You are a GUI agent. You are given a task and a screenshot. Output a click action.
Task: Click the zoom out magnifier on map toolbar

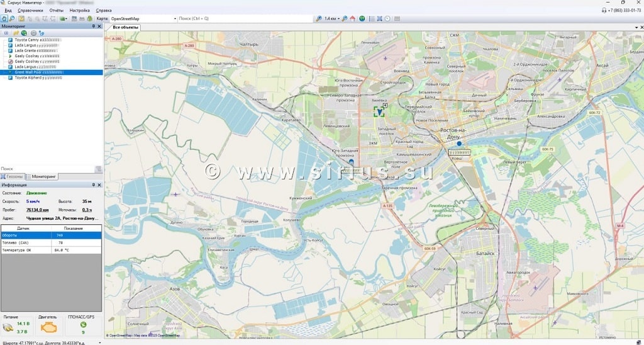345,19
